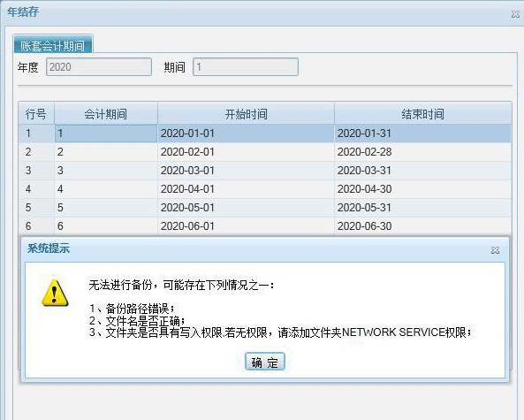Viewport: 524px width, 420px height.
Task: Click end date cell 2020-02-28
Action: [x=422, y=152]
